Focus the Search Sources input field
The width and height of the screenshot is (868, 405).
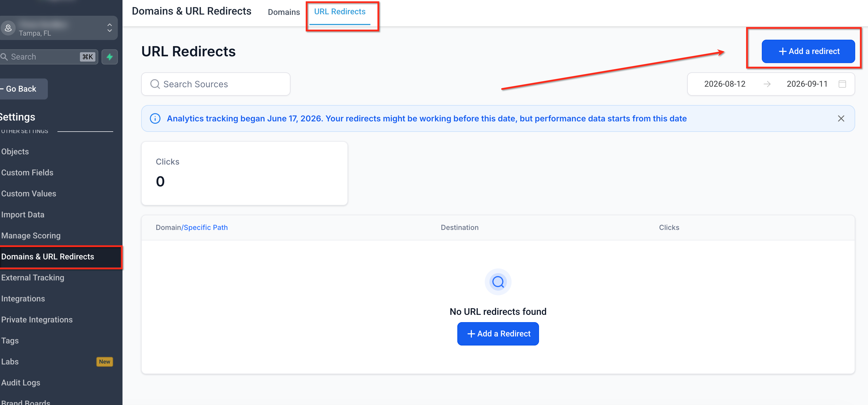pyautogui.click(x=216, y=84)
